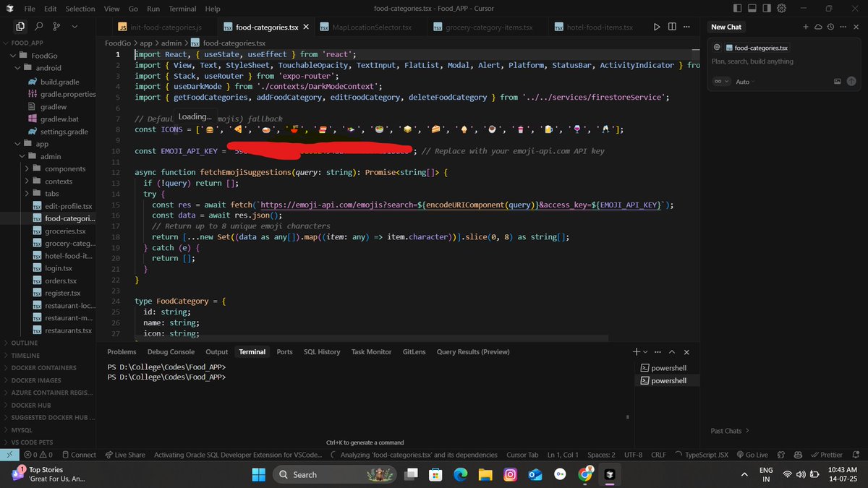Open the Selection menu
This screenshot has width=868, height=488.
(80, 9)
